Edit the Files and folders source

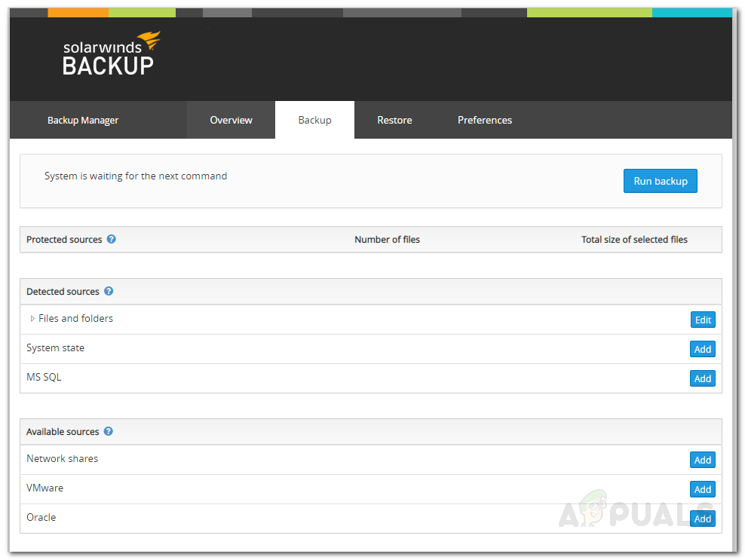tap(703, 320)
